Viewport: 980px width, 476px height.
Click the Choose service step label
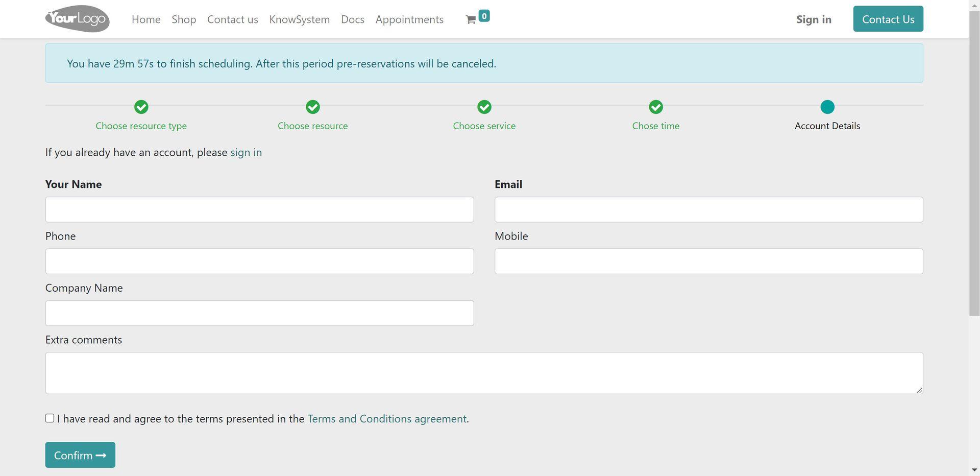[484, 126]
